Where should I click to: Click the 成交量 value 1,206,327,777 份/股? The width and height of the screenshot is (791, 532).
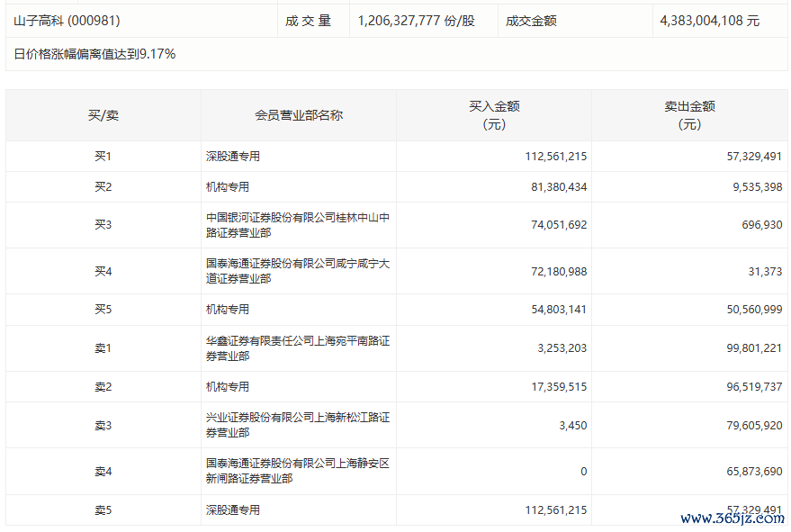pos(416,20)
